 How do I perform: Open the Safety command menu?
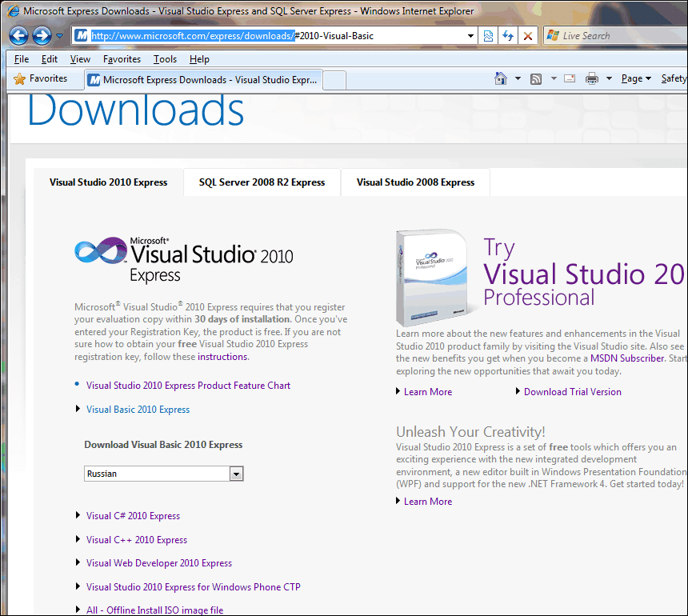pyautogui.click(x=674, y=78)
